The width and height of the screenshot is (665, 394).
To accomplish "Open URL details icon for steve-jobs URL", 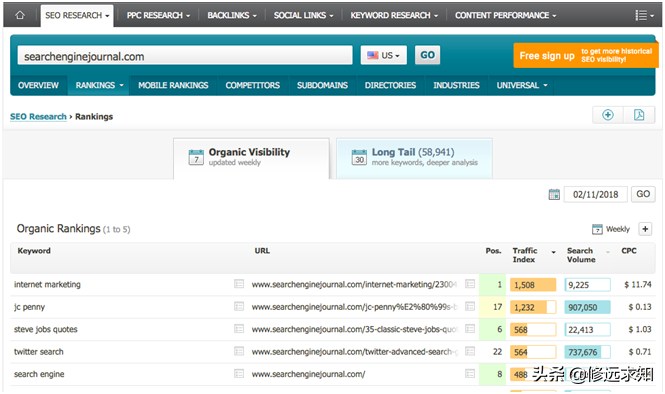I will pos(470,329).
